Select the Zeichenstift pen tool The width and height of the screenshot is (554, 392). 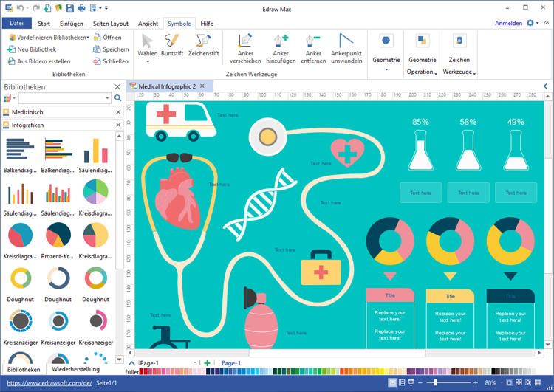tap(204, 45)
